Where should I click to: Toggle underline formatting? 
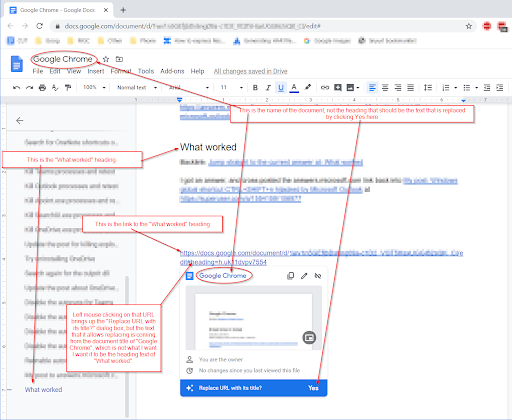[281, 88]
